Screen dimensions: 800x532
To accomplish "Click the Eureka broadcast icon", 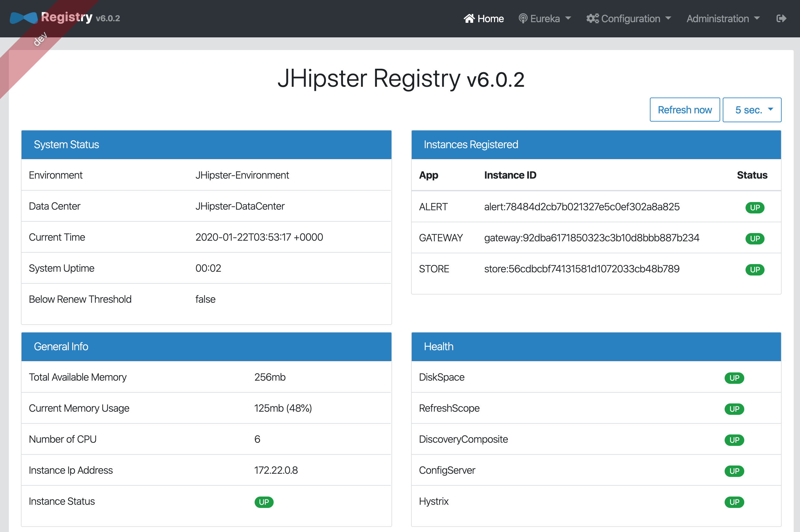I will 523,18.
